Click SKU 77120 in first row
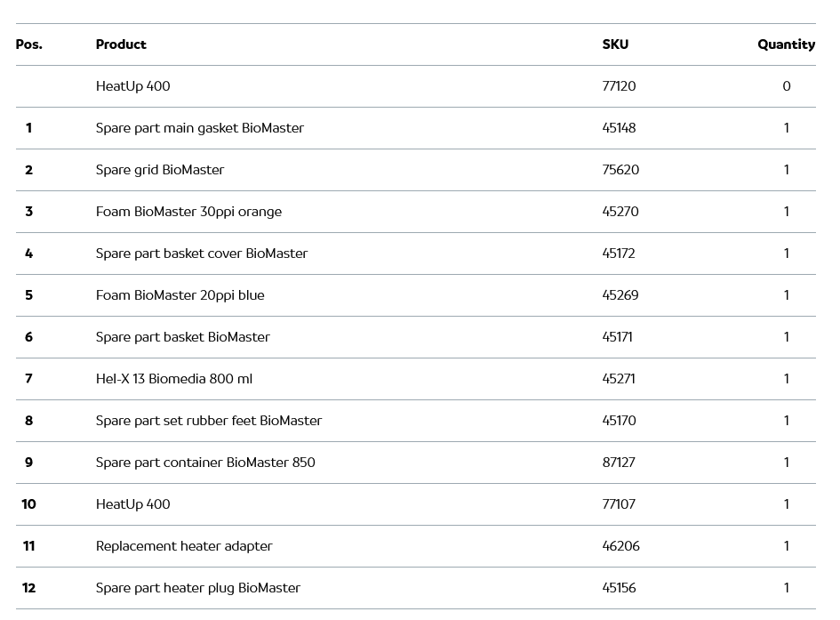840x620 pixels. [619, 86]
